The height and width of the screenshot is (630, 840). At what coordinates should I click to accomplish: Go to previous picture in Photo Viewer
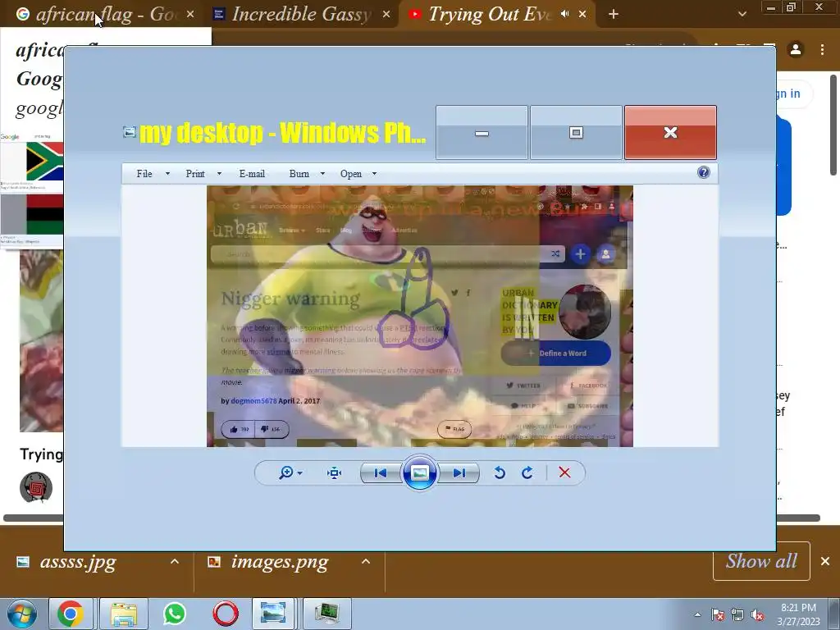381,472
